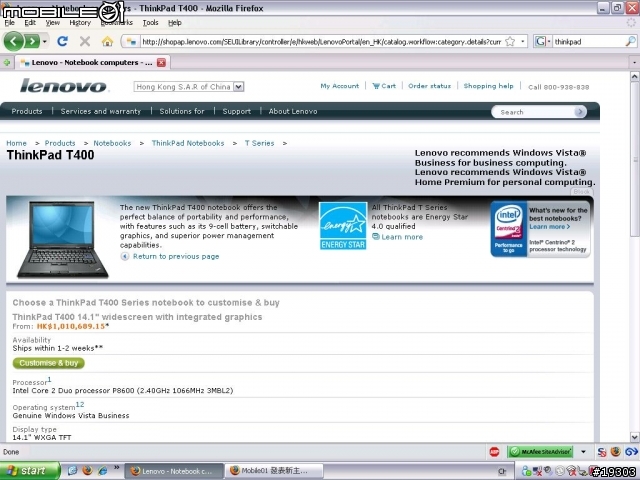Open the McAfee SiteAdvisor dropdown arrow

click(x=583, y=452)
